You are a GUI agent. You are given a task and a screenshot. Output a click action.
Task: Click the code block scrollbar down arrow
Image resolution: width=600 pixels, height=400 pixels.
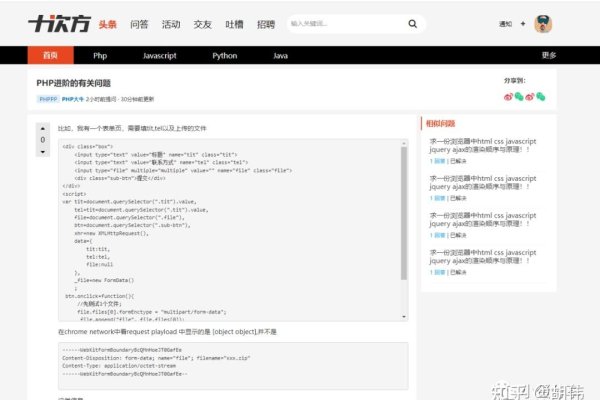pos(404,317)
